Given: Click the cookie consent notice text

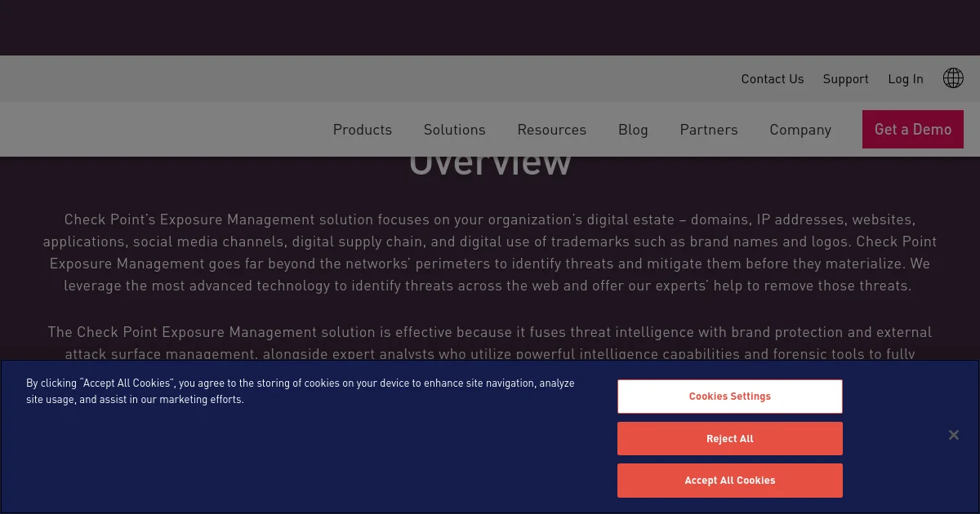Looking at the screenshot, I should pyautogui.click(x=301, y=391).
